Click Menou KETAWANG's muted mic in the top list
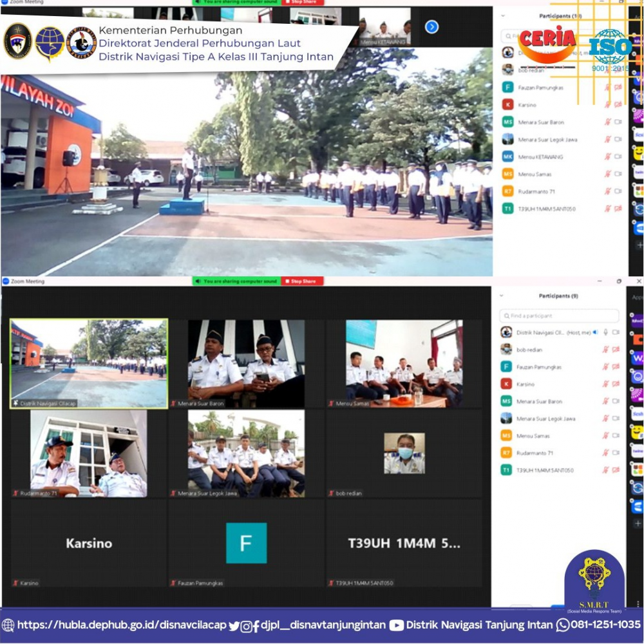The width and height of the screenshot is (644, 644). 607,156
